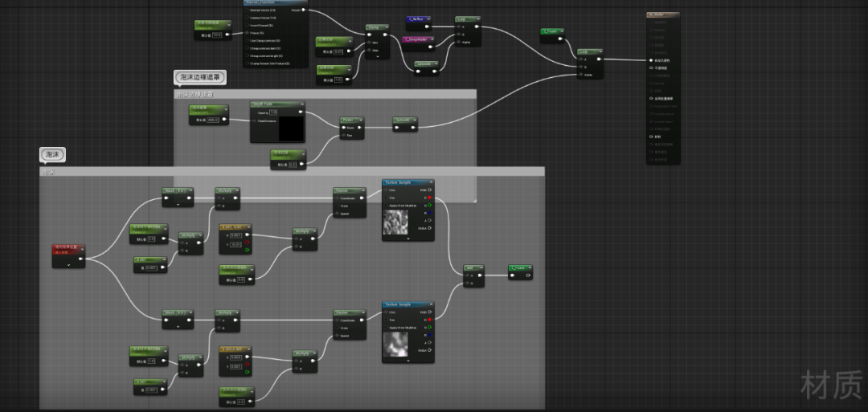The width and height of the screenshot is (868, 412).
Task: Open the dropdown arrow on the C_DeepWater node title
Action: point(432,39)
